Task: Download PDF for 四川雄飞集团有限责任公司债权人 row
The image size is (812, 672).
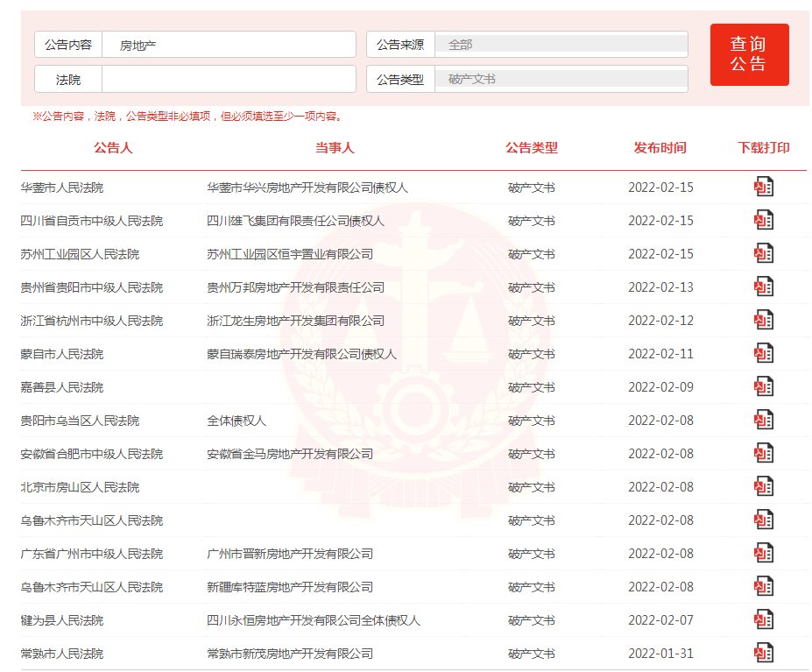Action: tap(763, 220)
